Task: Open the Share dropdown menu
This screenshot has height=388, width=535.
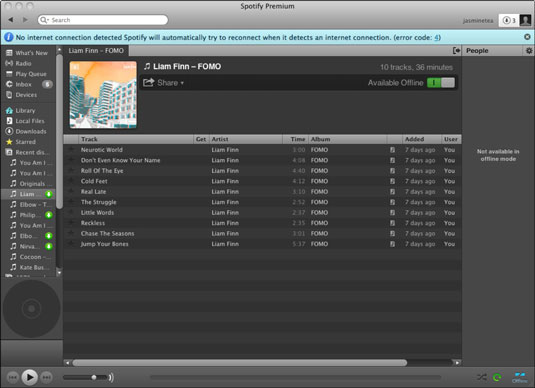Action: 163,83
